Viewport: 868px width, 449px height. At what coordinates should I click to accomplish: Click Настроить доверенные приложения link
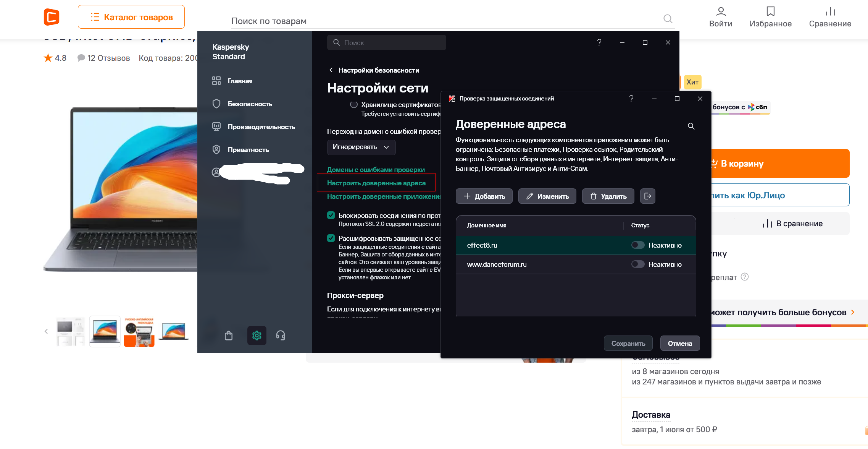click(x=384, y=196)
